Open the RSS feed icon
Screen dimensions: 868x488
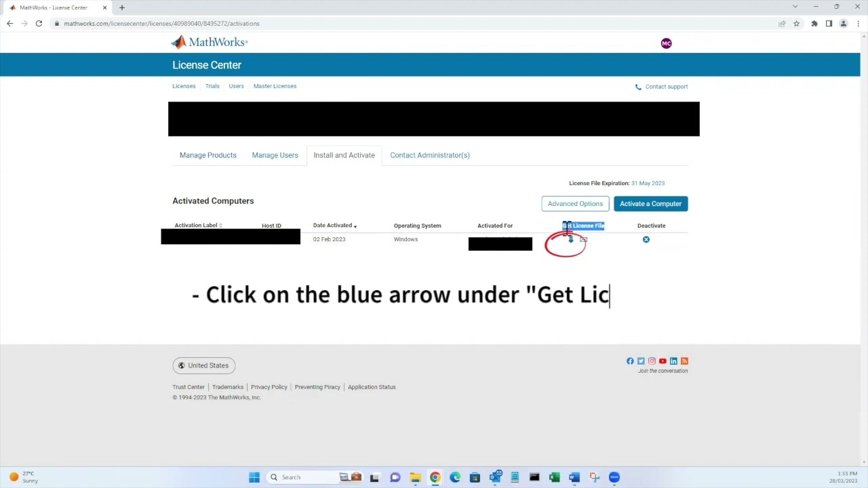point(684,361)
